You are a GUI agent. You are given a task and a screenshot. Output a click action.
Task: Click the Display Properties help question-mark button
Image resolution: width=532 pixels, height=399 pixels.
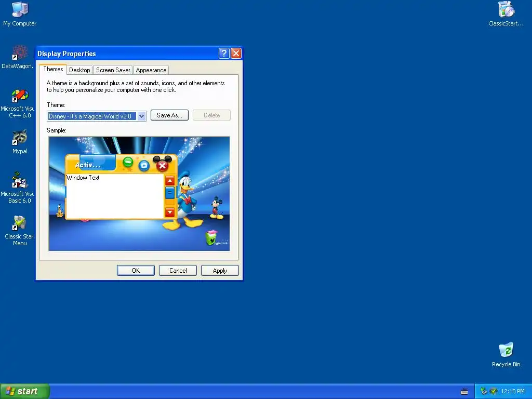(x=224, y=54)
